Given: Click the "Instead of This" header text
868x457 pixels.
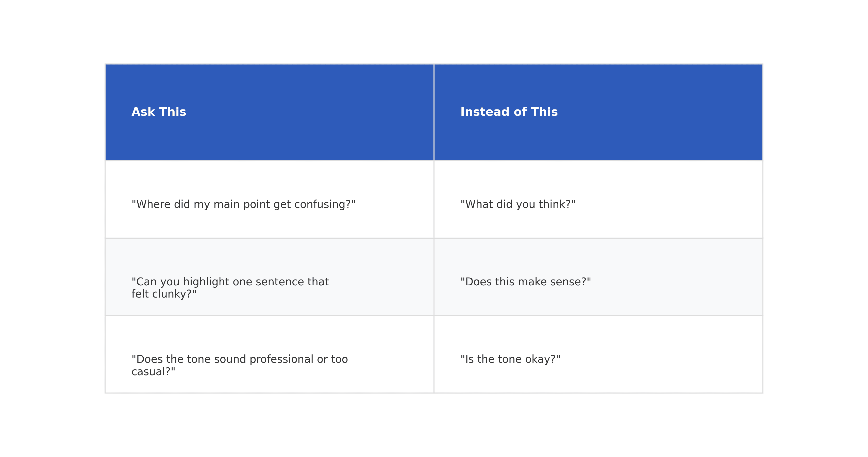Looking at the screenshot, I should point(509,112).
